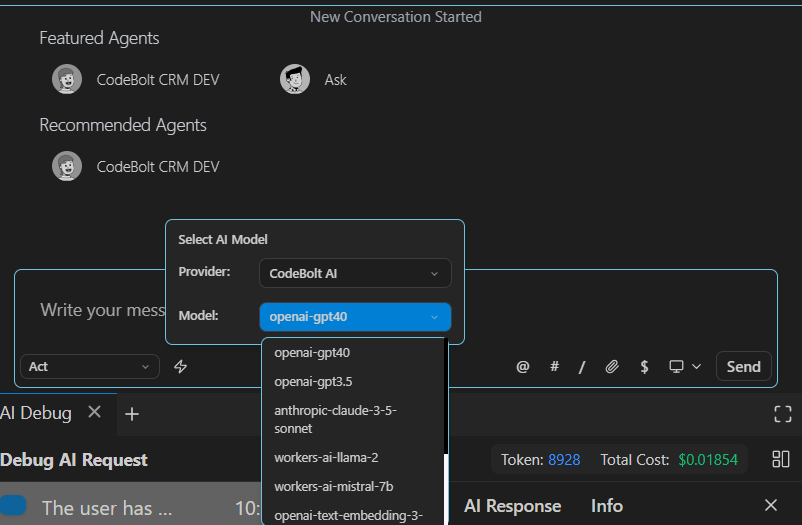802x525 pixels.
Task: Open the Act mode dropdown
Action: [x=90, y=366]
